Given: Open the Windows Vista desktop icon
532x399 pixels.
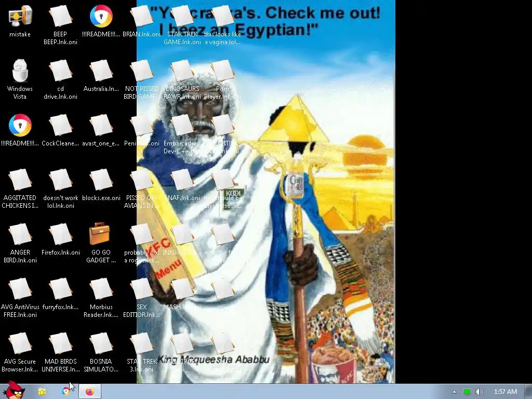Looking at the screenshot, I should (x=20, y=71).
